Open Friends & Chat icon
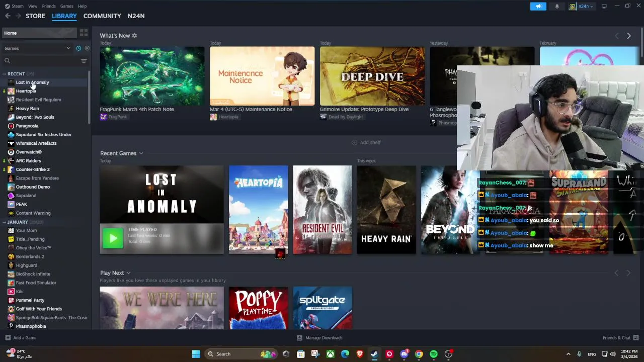Viewport: 644px width, 362px height. 636,338
